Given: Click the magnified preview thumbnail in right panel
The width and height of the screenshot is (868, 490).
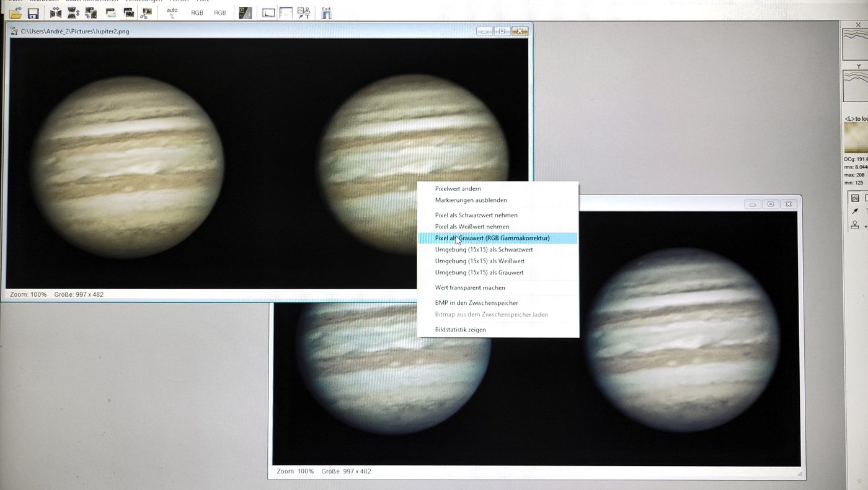Looking at the screenshot, I should click(x=856, y=137).
